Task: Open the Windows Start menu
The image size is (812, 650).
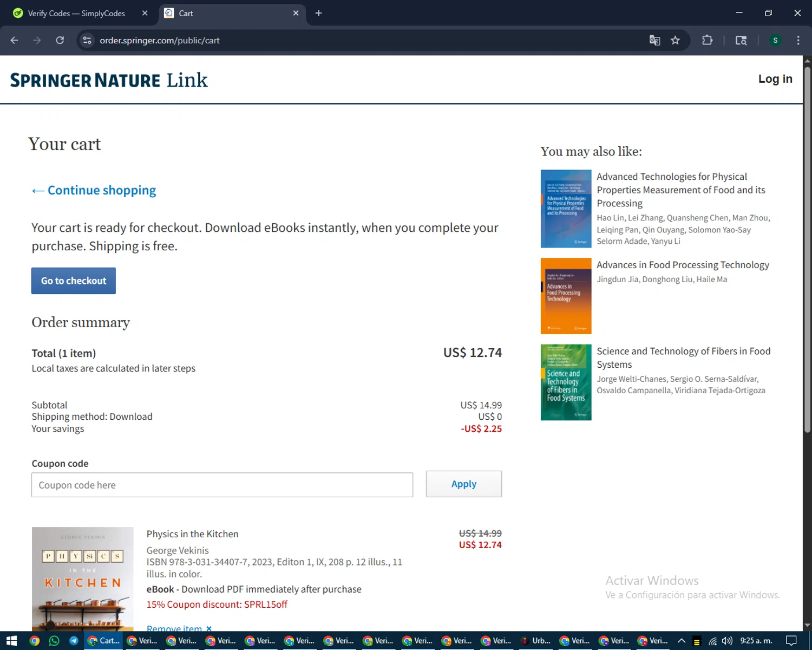Action: pyautogui.click(x=11, y=641)
